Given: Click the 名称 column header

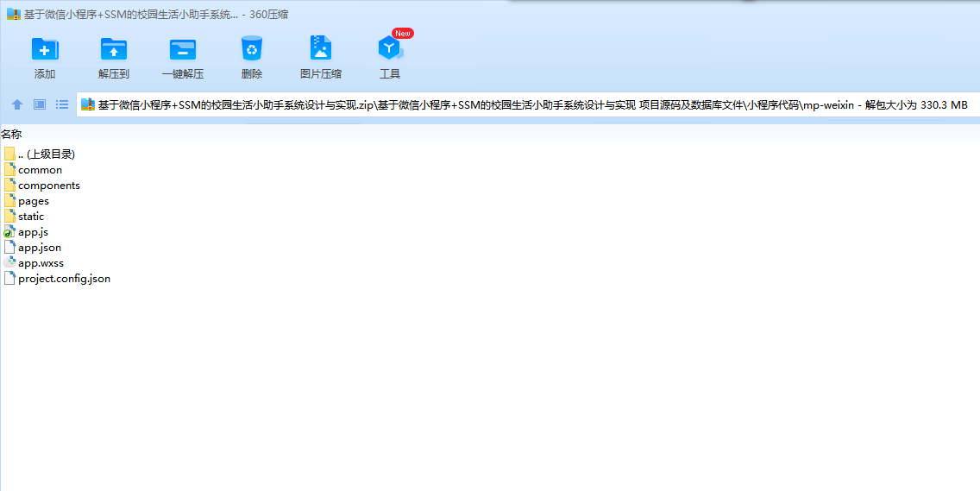Looking at the screenshot, I should click(12, 134).
